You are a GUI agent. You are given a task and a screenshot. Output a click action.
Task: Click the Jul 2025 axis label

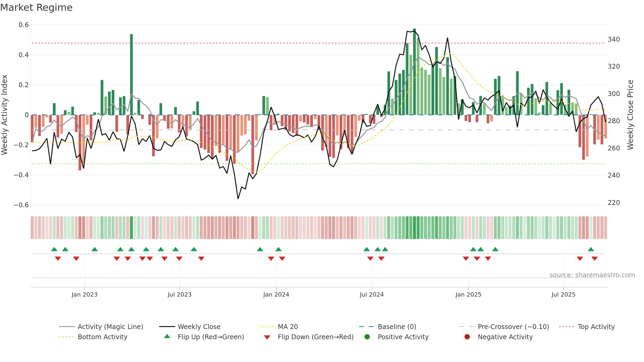[563, 294]
